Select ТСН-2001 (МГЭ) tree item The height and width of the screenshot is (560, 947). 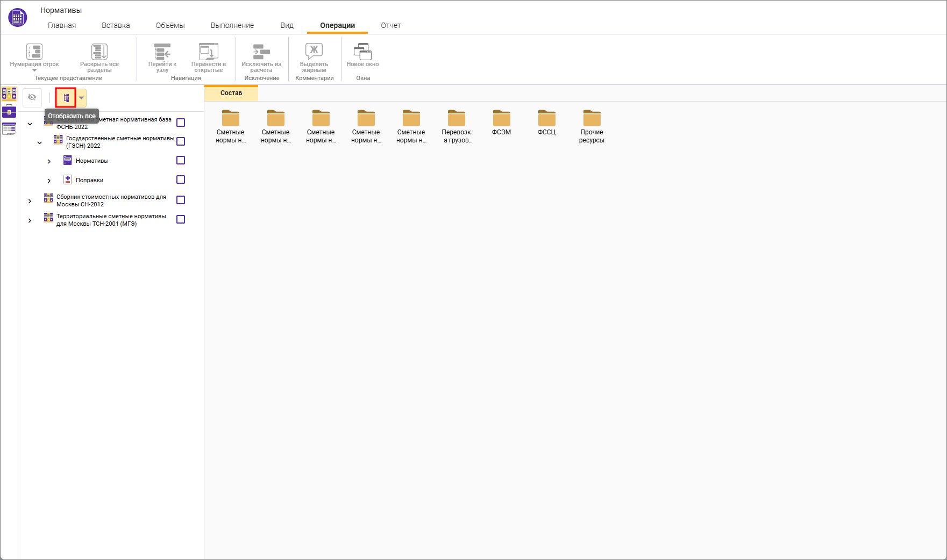pyautogui.click(x=111, y=220)
